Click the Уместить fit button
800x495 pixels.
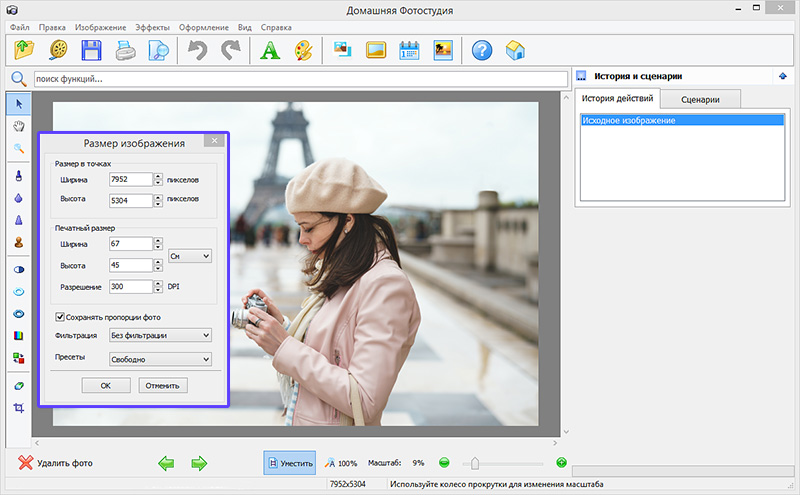pos(290,463)
